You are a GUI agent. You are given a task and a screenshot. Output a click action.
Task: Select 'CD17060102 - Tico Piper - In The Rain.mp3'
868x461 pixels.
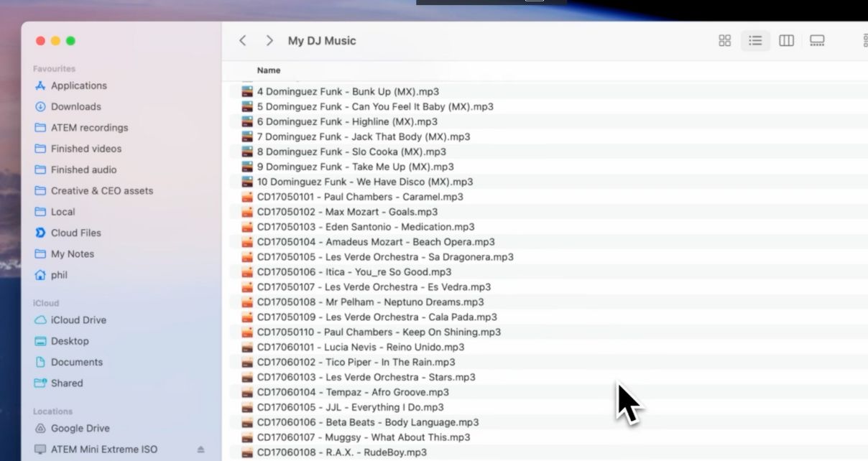(356, 363)
